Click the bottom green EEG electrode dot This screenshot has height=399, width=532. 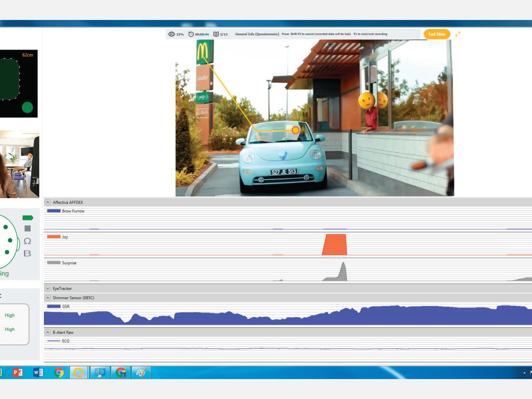coord(7,252)
